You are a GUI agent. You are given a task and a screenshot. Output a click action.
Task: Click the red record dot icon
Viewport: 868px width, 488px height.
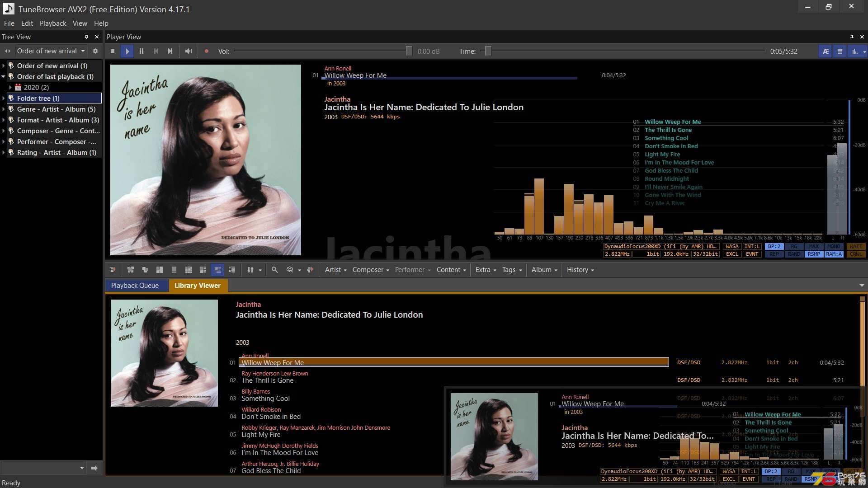click(x=207, y=51)
